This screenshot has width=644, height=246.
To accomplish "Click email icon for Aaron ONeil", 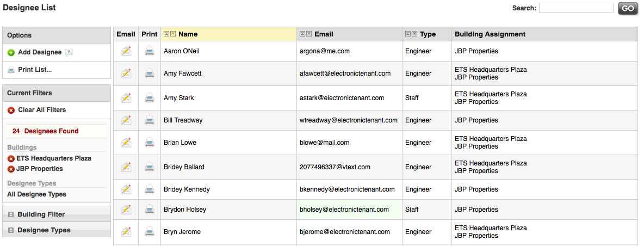I will [x=126, y=51].
